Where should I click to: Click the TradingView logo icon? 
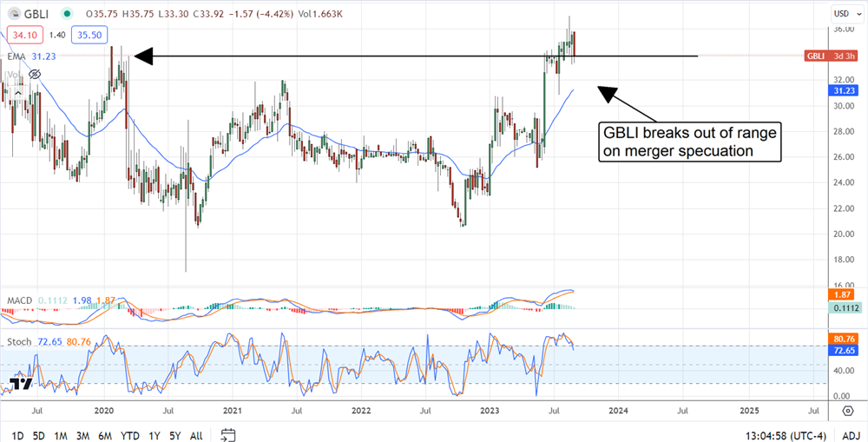point(21,385)
